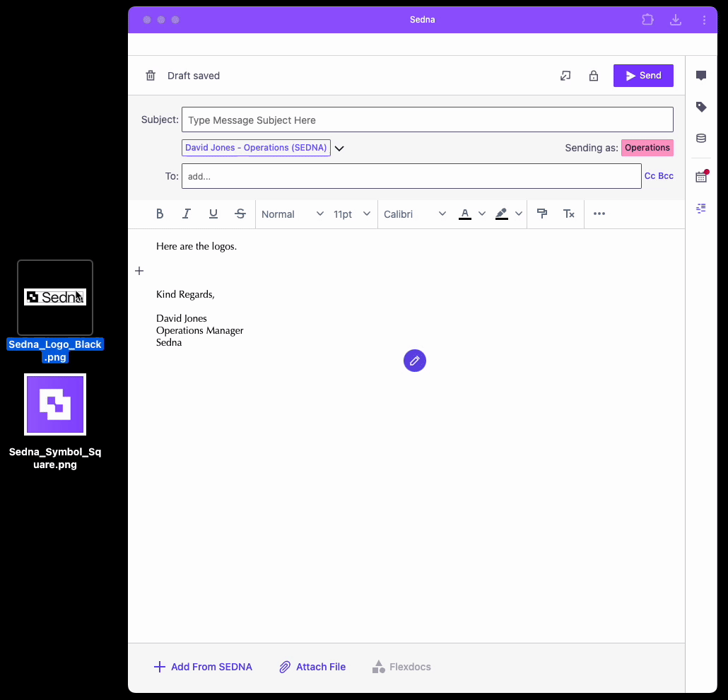Select the Sedna_Symbol_Square.png desktop thumbnail

pyautogui.click(x=55, y=404)
